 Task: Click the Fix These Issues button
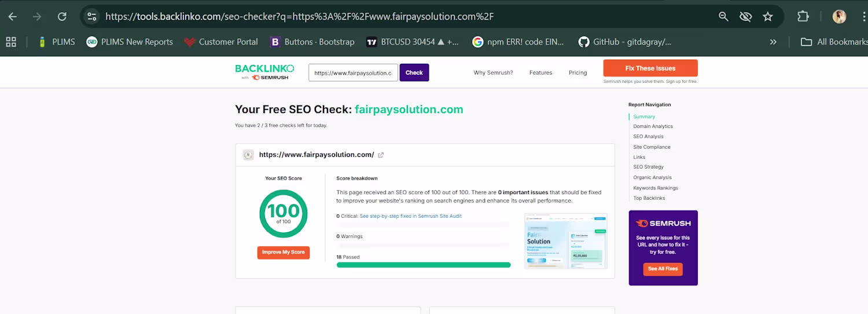click(650, 68)
